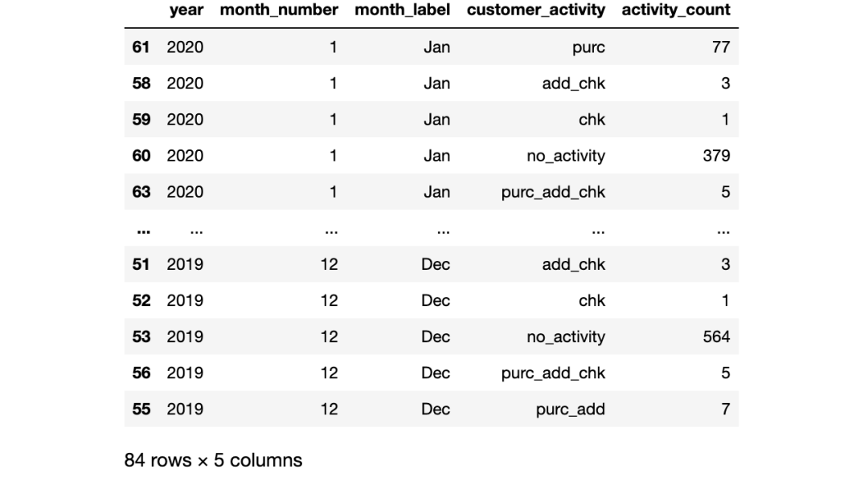Image resolution: width=868 pixels, height=485 pixels.
Task: Click the 379 activity count cell
Action: 716,156
